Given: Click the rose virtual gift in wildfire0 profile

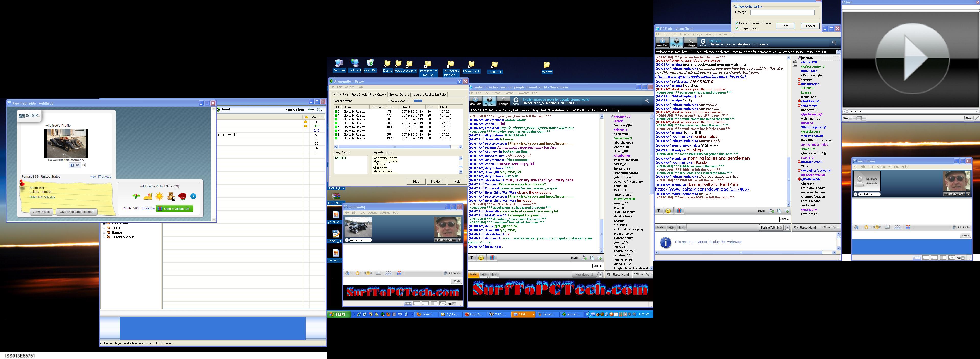Looking at the screenshot, I should (182, 196).
